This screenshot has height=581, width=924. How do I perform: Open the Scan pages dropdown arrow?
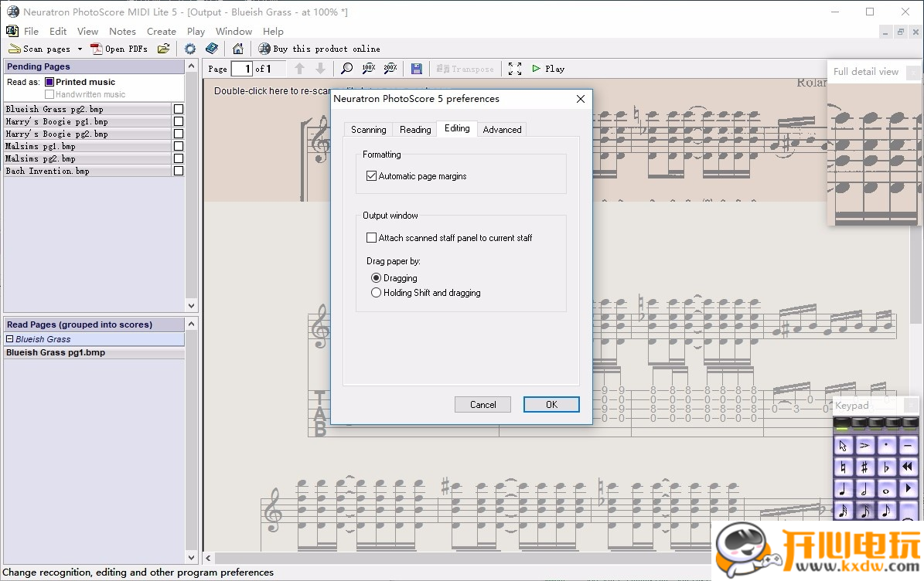[x=80, y=49]
